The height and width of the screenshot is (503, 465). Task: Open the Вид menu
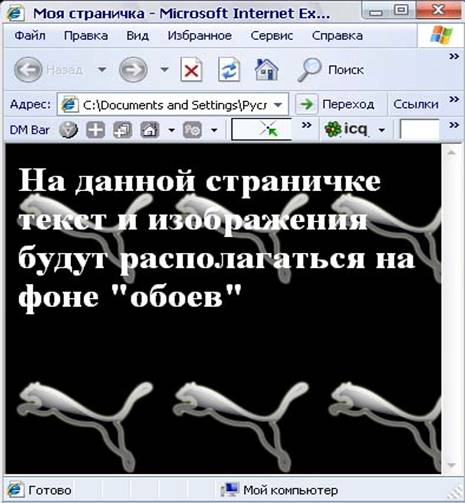[137, 35]
